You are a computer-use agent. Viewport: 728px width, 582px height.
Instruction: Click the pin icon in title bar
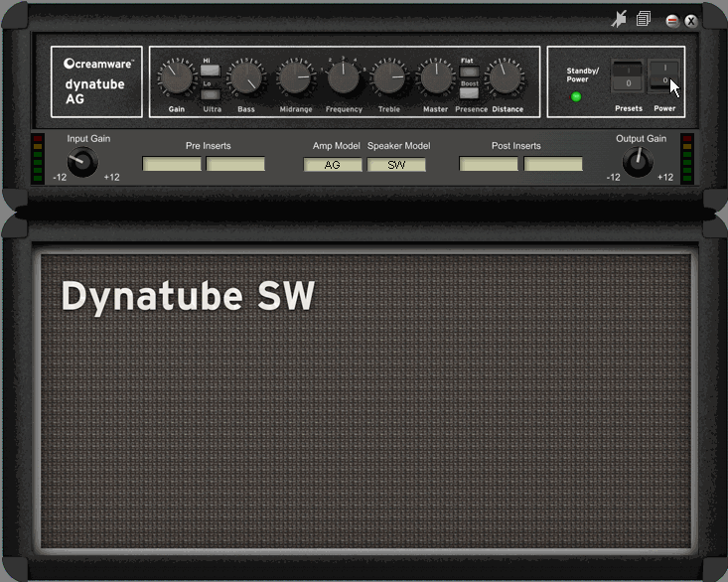pyautogui.click(x=619, y=19)
